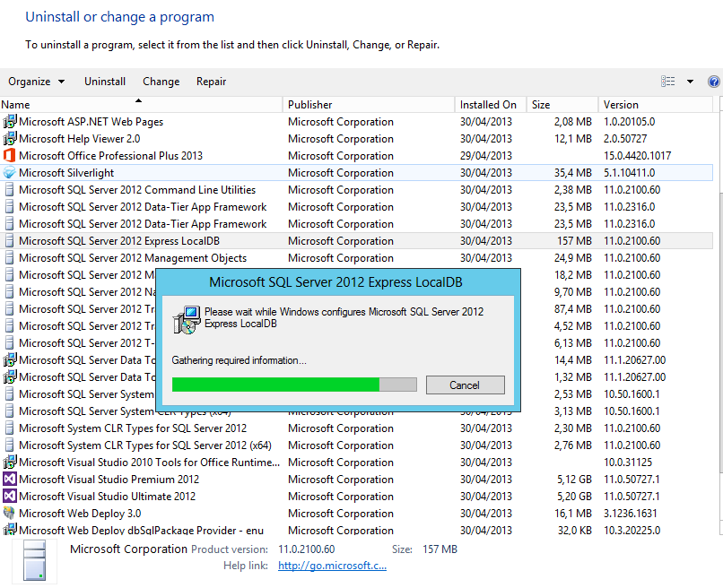Click the Visual Studio Premium 2012 icon
Viewport: 723px width, 588px height.
10,480
